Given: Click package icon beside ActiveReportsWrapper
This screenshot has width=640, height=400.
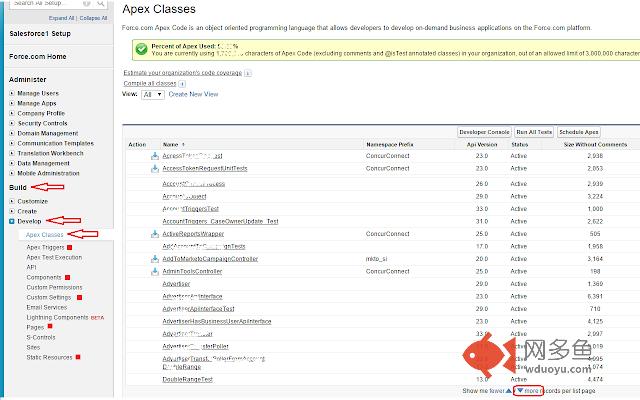Looking at the screenshot, I should click(x=155, y=234).
